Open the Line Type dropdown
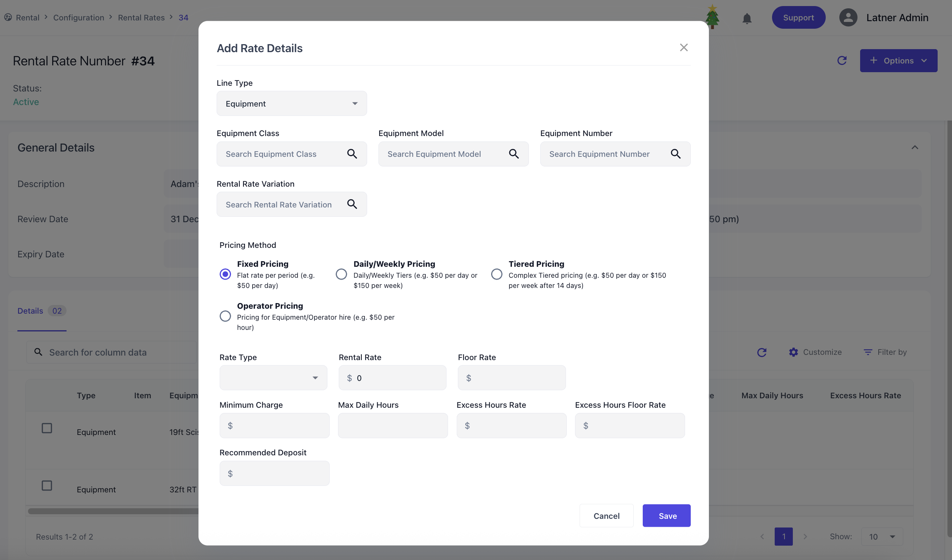Viewport: 952px width, 560px height. pos(291,104)
